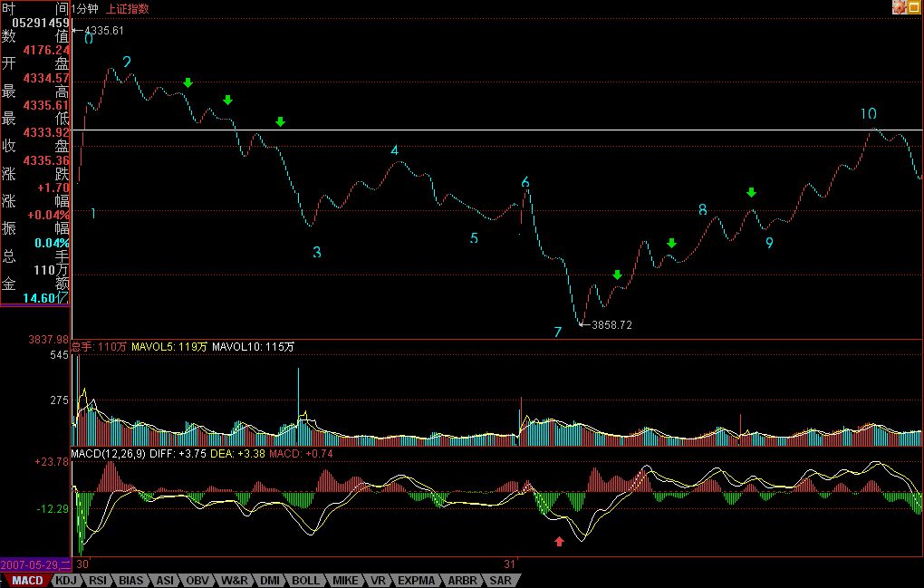Click the orange gear icon in top-right corner

(900, 7)
